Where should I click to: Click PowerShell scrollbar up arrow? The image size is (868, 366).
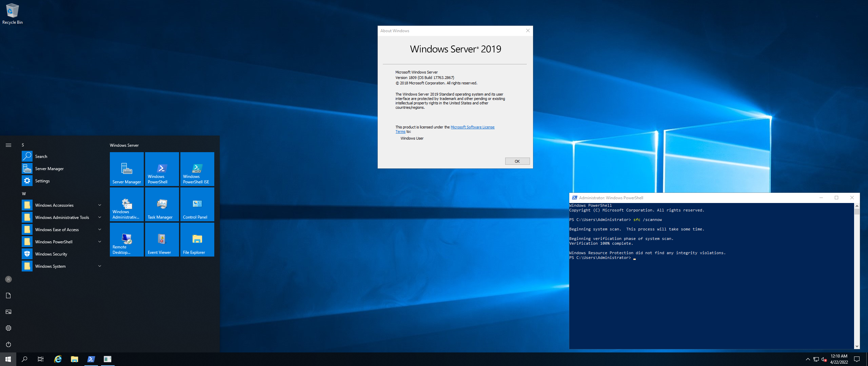tap(857, 206)
